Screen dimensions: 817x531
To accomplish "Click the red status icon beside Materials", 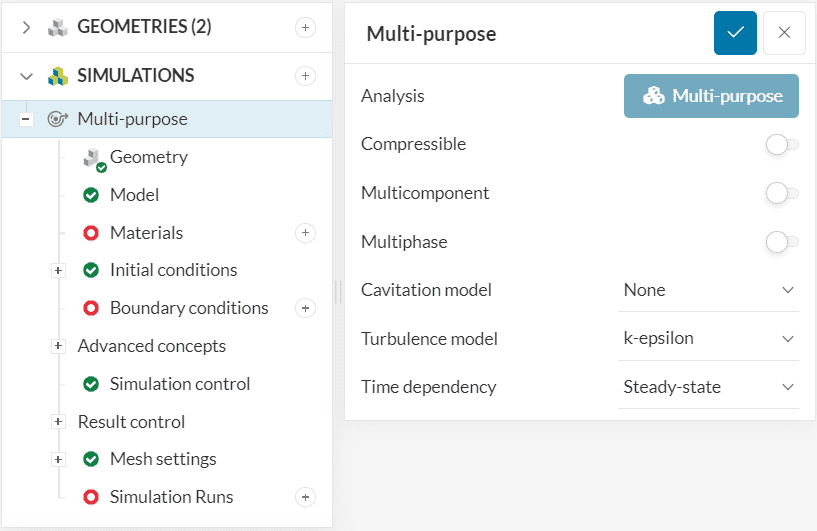I will [91, 233].
